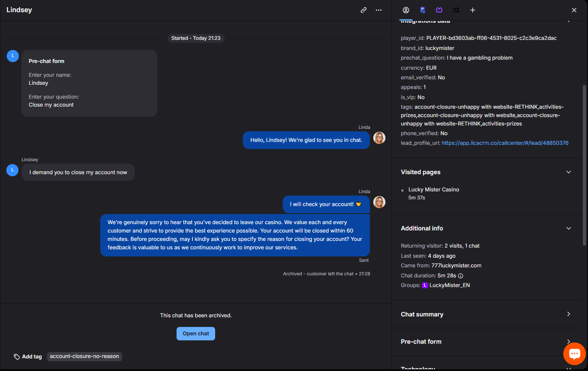This screenshot has height=371, width=588.
Task: Copy chat link icon in header
Action: [x=364, y=10]
